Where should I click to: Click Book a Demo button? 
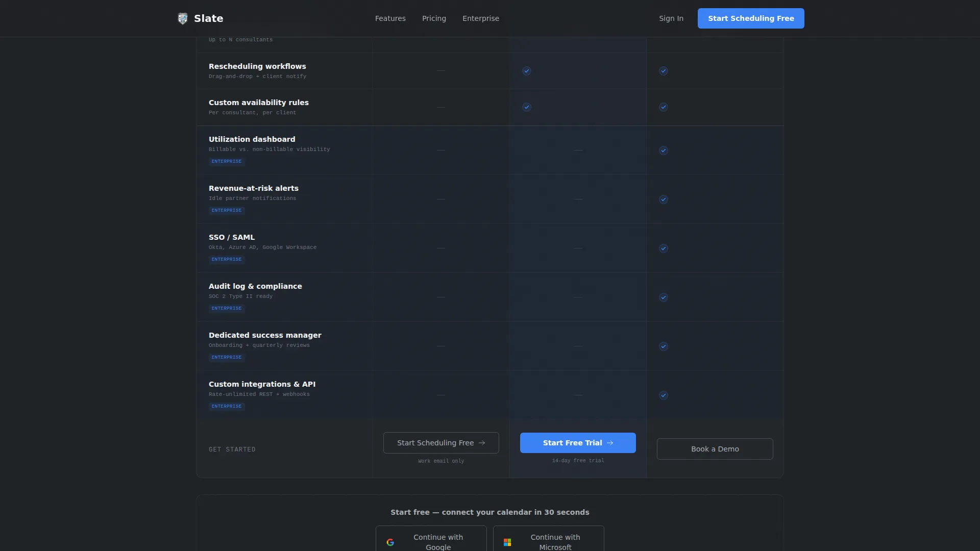point(715,449)
